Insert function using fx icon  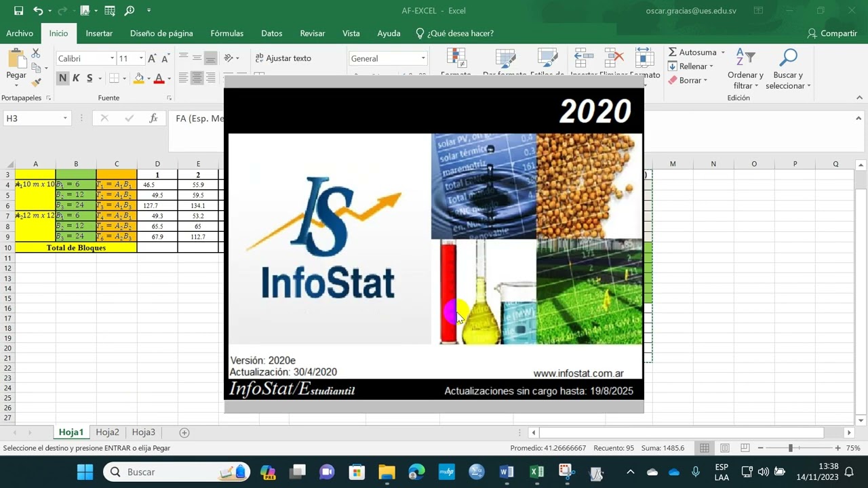[x=154, y=118]
